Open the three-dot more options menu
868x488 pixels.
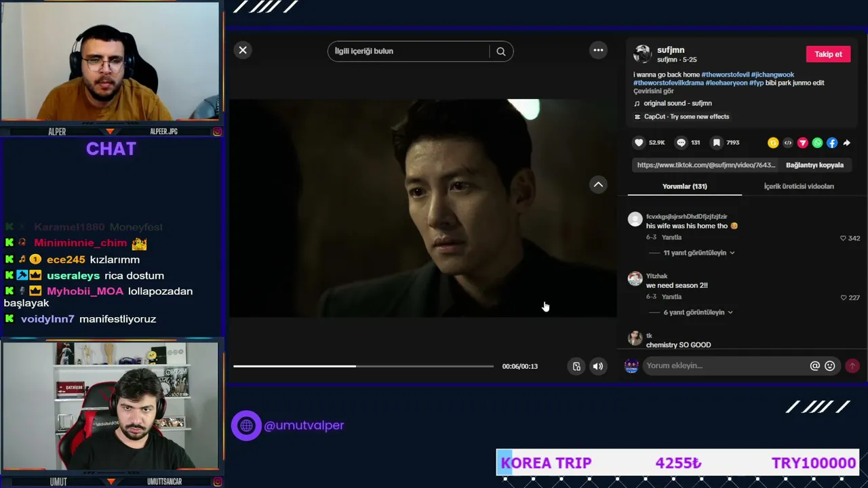pos(598,50)
